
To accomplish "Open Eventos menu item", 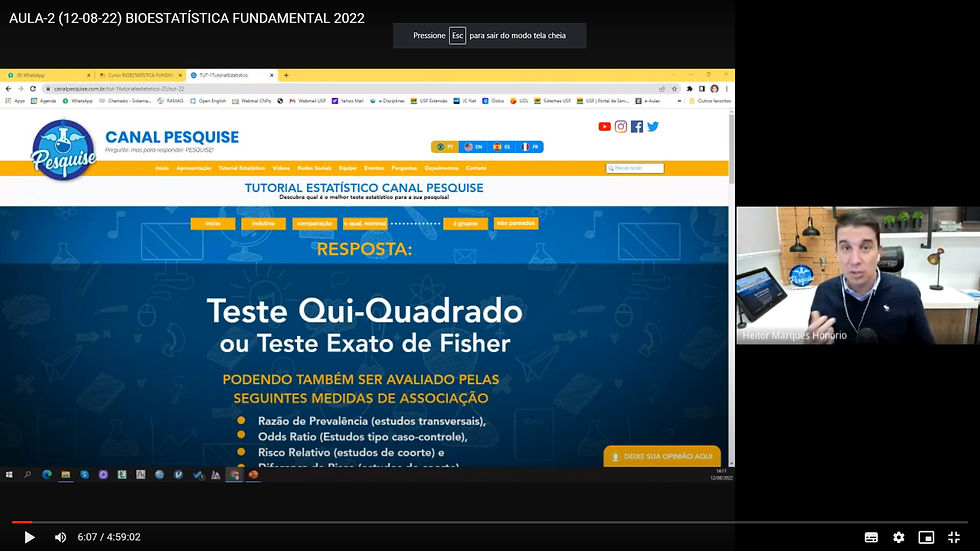I will (x=374, y=168).
